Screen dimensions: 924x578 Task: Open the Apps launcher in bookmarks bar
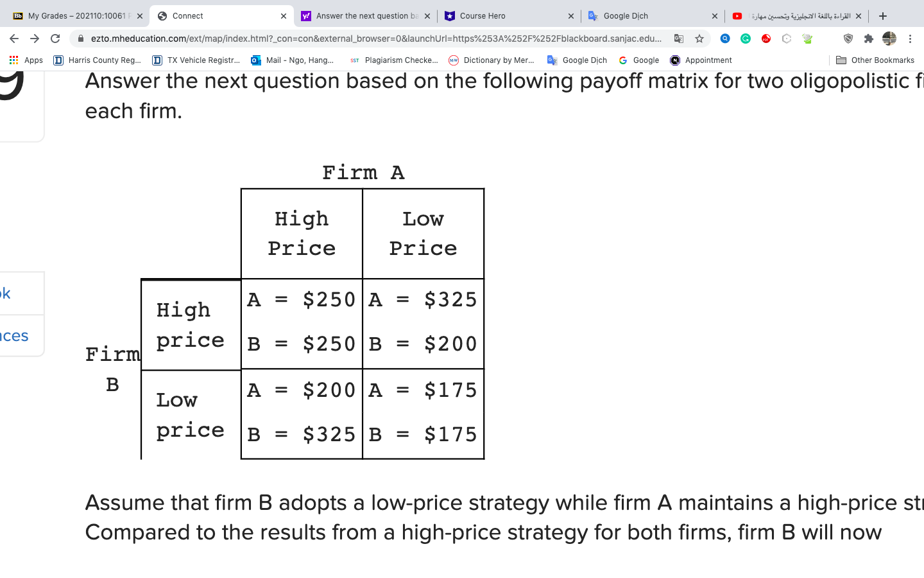click(x=26, y=60)
